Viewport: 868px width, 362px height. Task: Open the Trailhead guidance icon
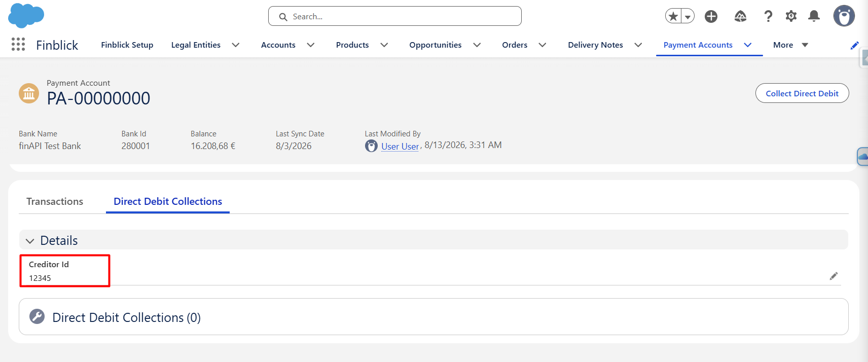point(740,16)
